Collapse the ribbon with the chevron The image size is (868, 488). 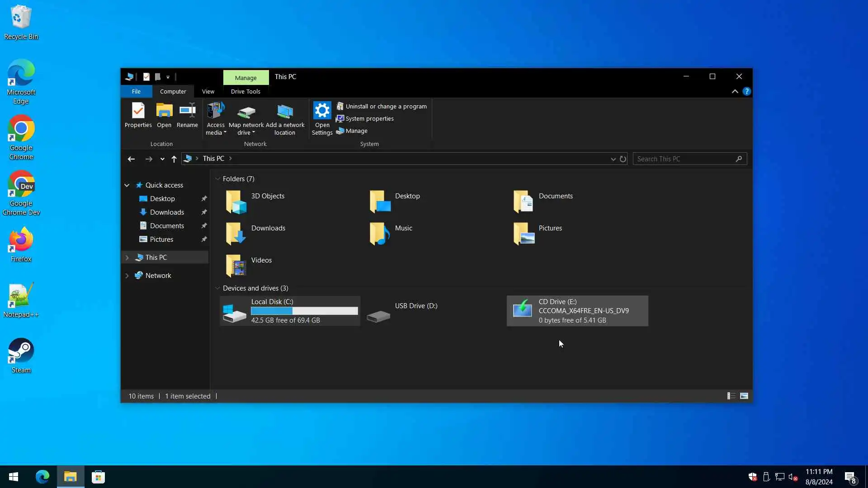[735, 92]
